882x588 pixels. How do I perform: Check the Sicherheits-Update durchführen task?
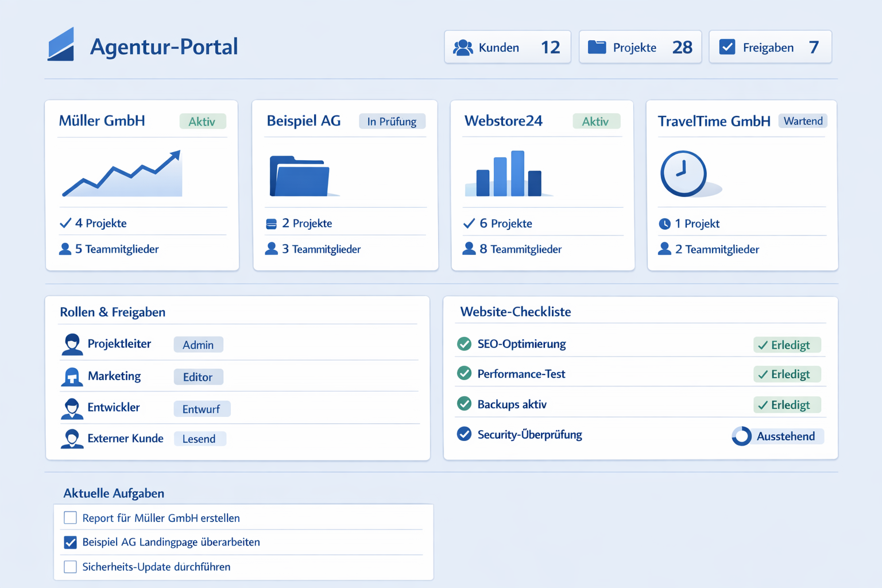click(70, 567)
